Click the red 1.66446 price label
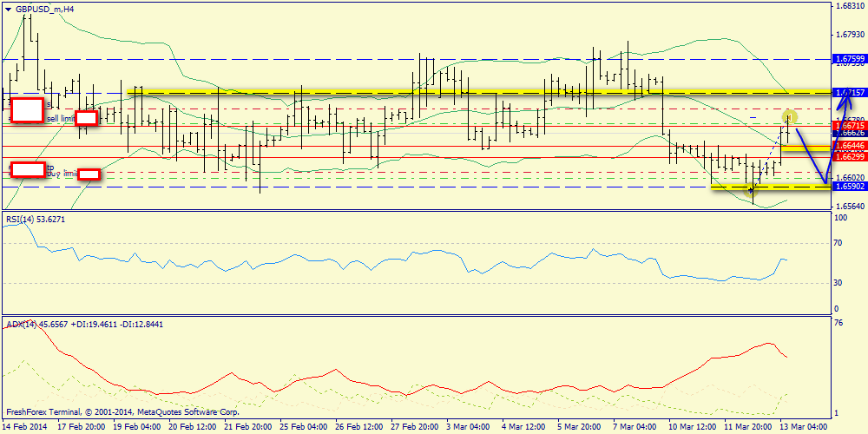Screen dimensions: 868x434 point(849,146)
